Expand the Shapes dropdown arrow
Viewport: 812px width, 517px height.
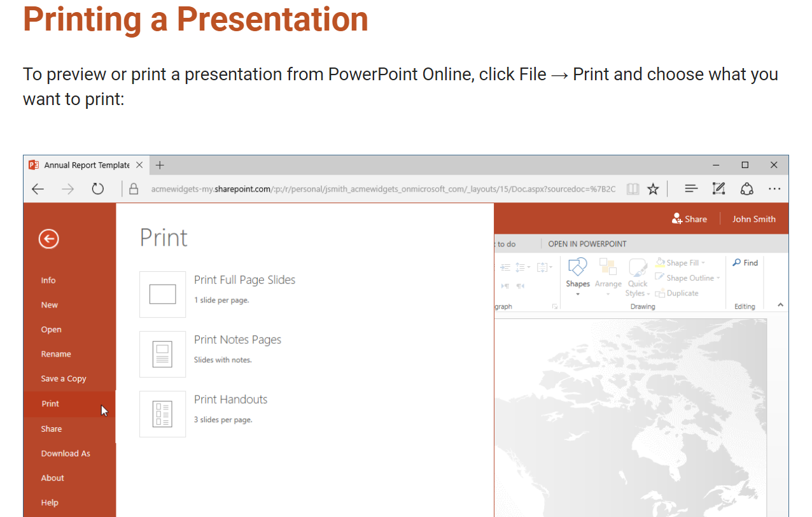(x=578, y=294)
